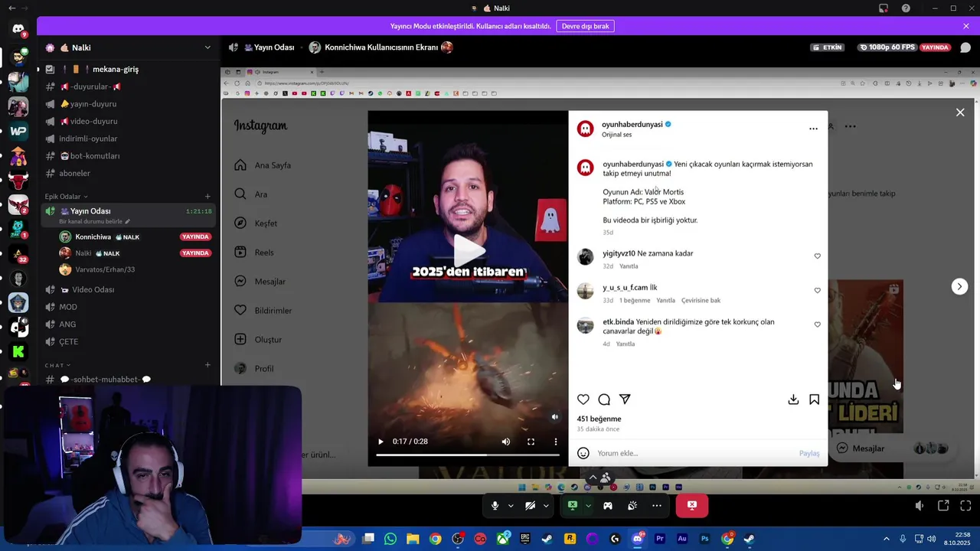Open the green K server icon
The width and height of the screenshot is (980, 551).
coord(18,352)
